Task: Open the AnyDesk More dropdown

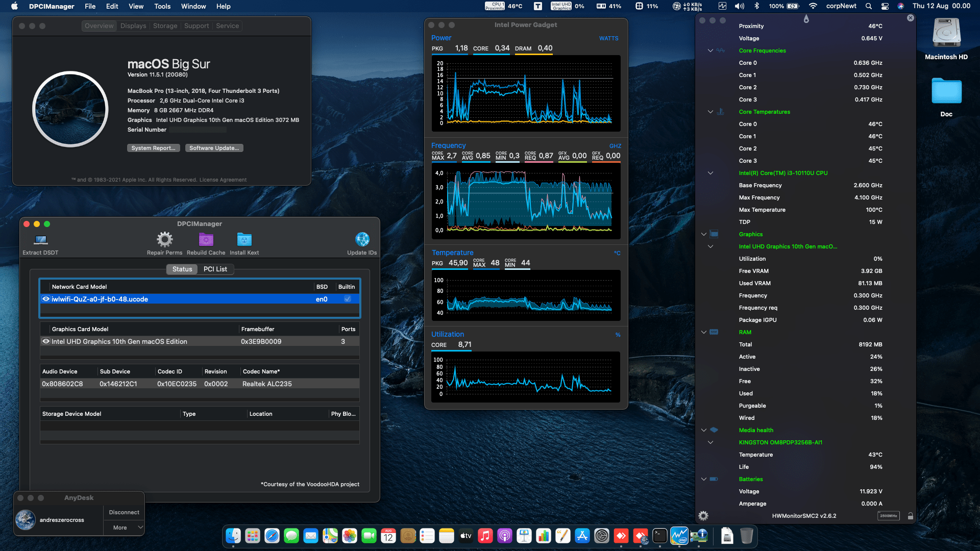Action: [124, 528]
